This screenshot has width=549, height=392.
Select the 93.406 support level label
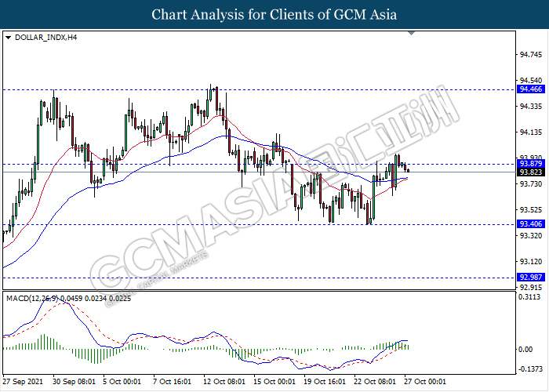531,224
